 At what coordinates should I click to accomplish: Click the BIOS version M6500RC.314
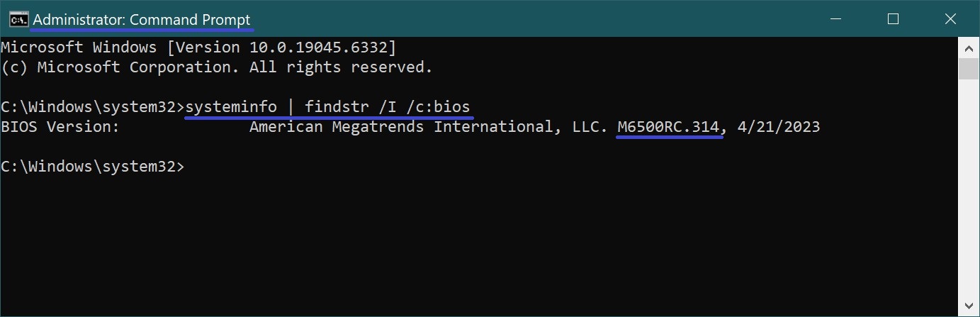coord(670,127)
